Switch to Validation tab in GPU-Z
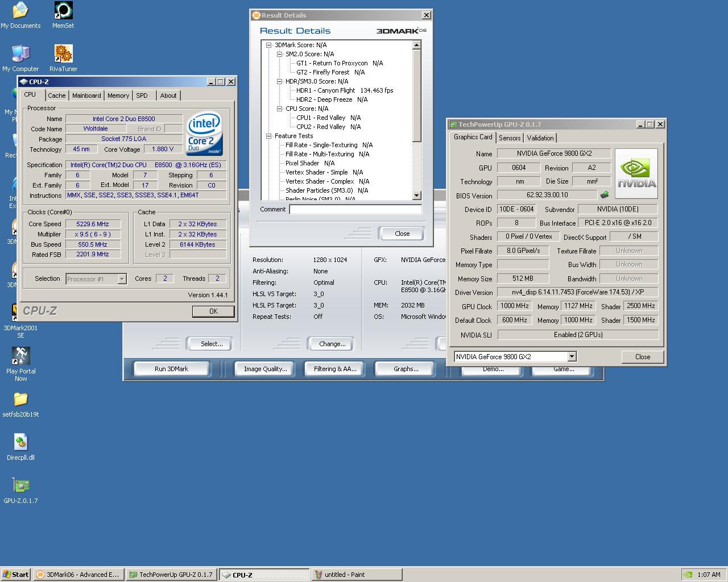728x582 pixels. [x=540, y=138]
